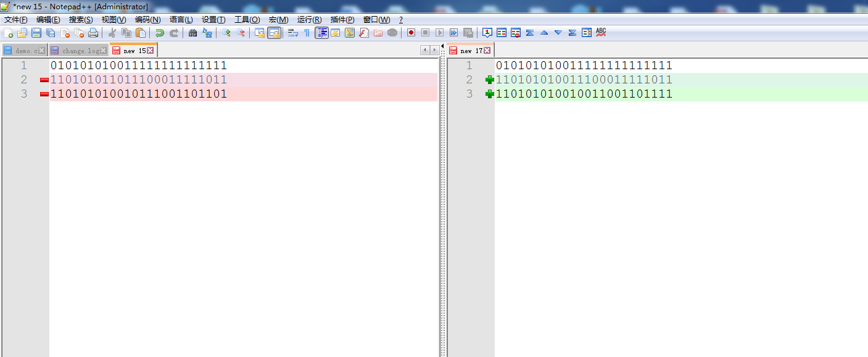Image resolution: width=868 pixels, height=357 pixels.
Task: Click the Copy toolbar icon
Action: (126, 33)
